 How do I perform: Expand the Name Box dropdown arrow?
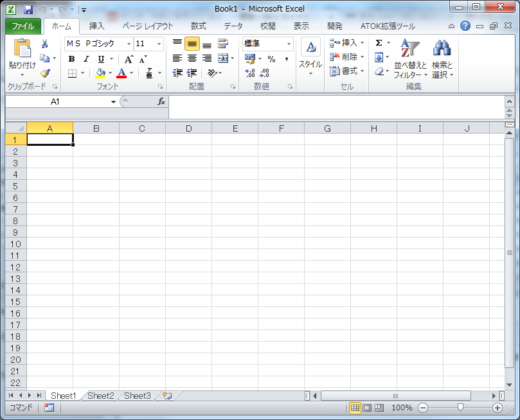click(113, 101)
